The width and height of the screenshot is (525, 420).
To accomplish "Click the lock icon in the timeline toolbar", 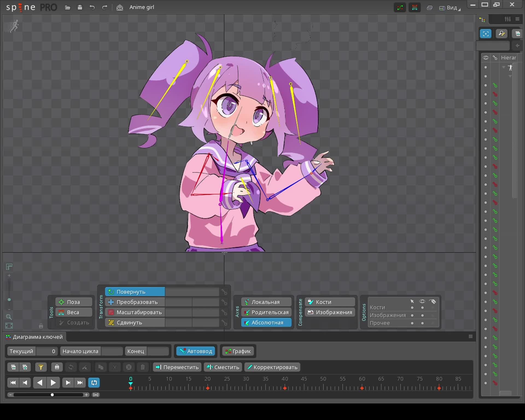I will (x=57, y=367).
